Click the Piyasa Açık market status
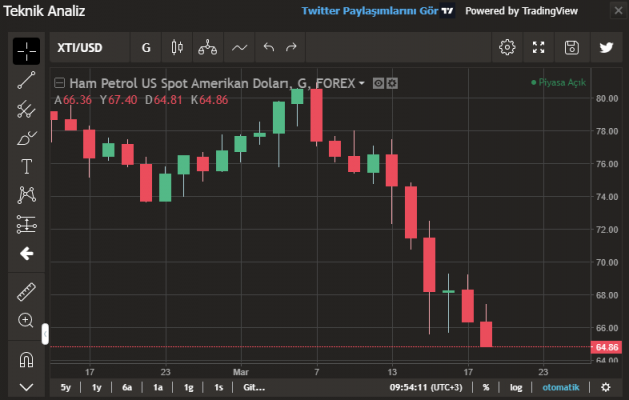The height and width of the screenshot is (400, 629). pyautogui.click(x=558, y=83)
